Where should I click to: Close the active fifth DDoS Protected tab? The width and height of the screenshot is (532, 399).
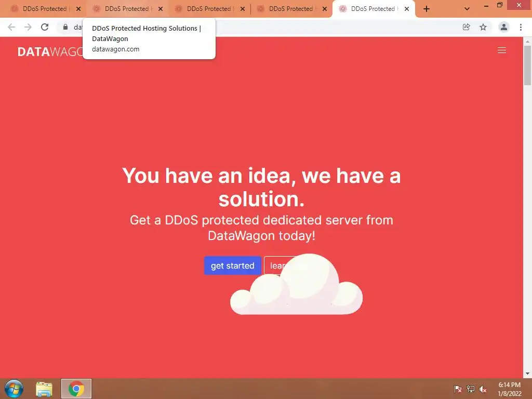[407, 9]
